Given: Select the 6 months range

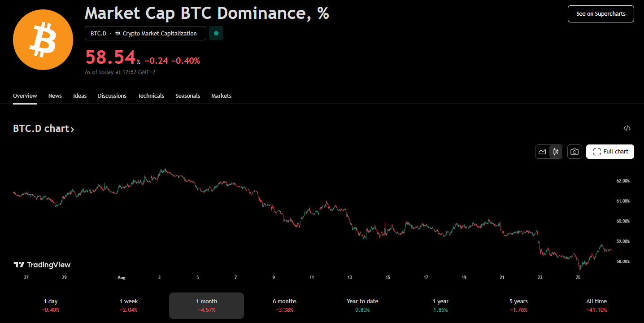Looking at the screenshot, I should point(284,306).
